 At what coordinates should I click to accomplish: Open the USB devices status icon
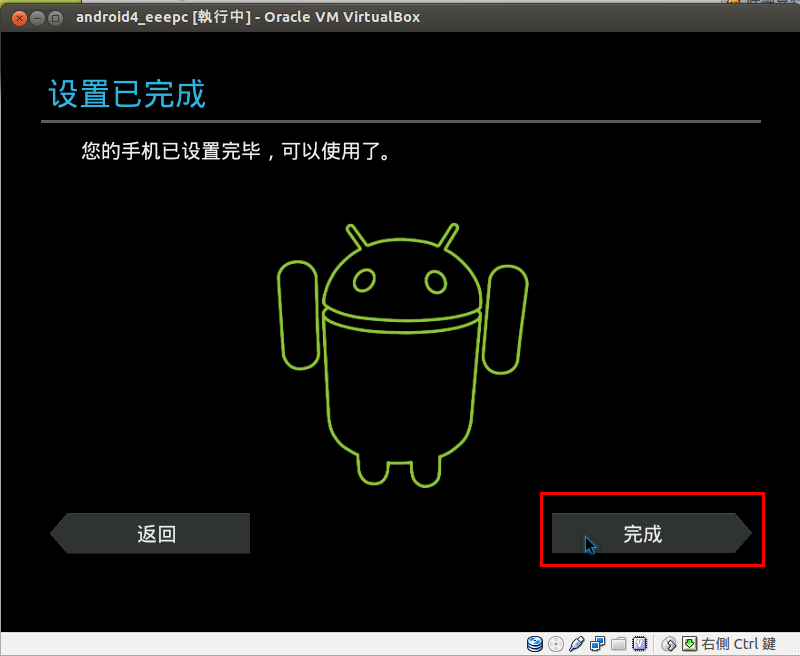577,644
